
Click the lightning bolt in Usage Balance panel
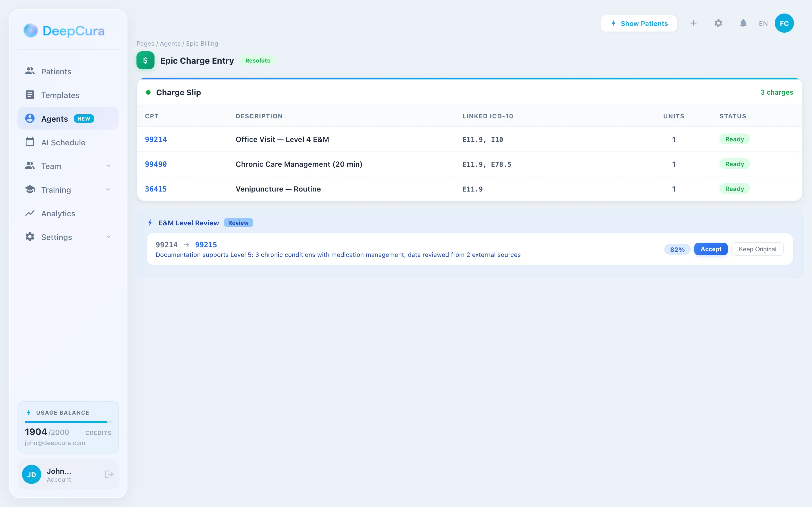pos(29,412)
